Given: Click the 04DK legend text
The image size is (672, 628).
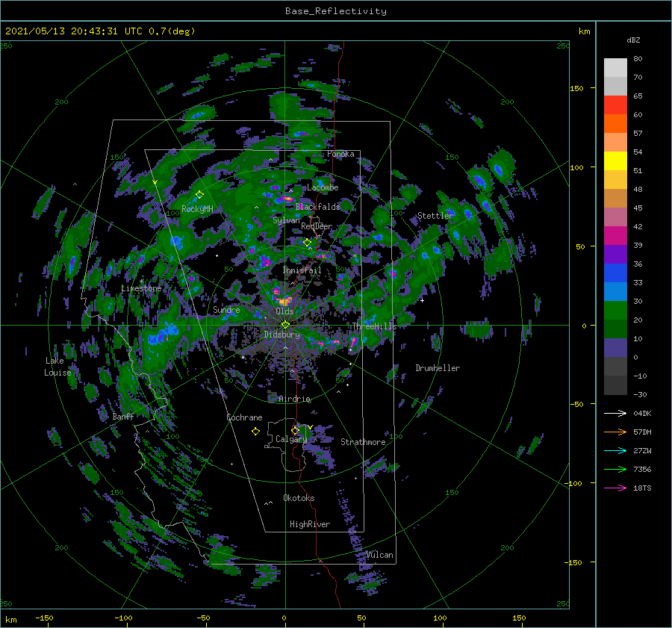Looking at the screenshot, I should tap(642, 413).
